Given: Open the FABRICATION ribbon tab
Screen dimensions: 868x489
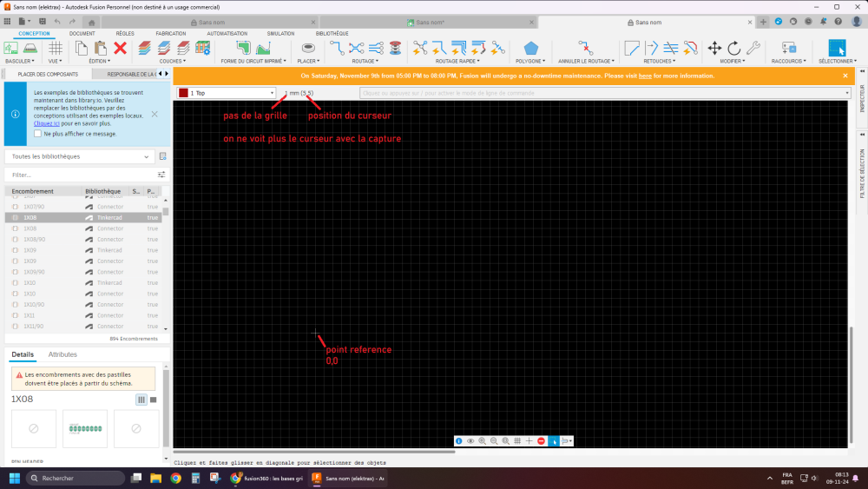Looking at the screenshot, I should point(170,33).
